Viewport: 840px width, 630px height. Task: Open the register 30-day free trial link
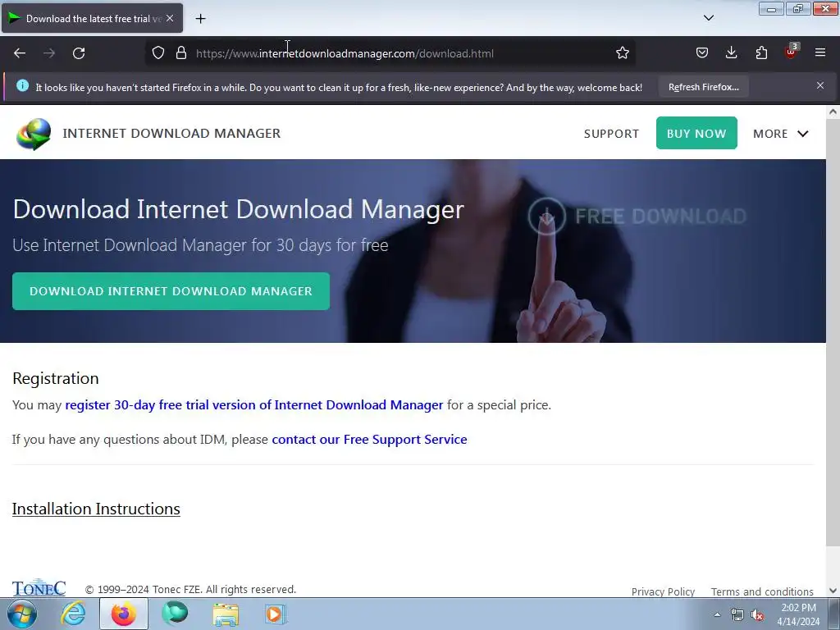[x=254, y=405]
